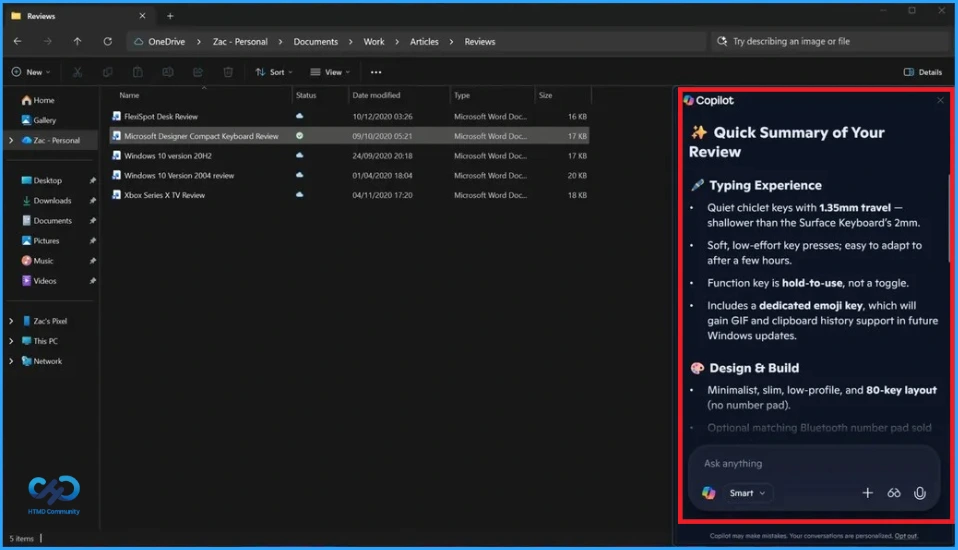Open the Documents quick access folder
The width and height of the screenshot is (958, 550).
point(52,221)
